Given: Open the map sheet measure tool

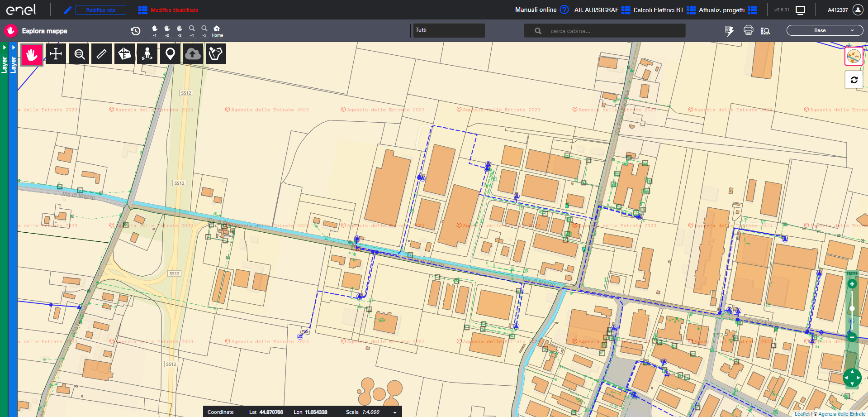Looking at the screenshot, I should [124, 54].
